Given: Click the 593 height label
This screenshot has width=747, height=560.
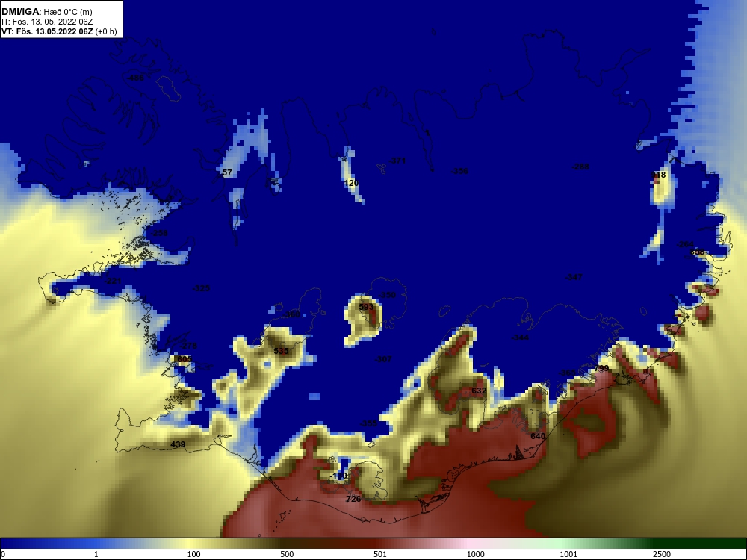Looking at the screenshot, I should coord(366,307).
